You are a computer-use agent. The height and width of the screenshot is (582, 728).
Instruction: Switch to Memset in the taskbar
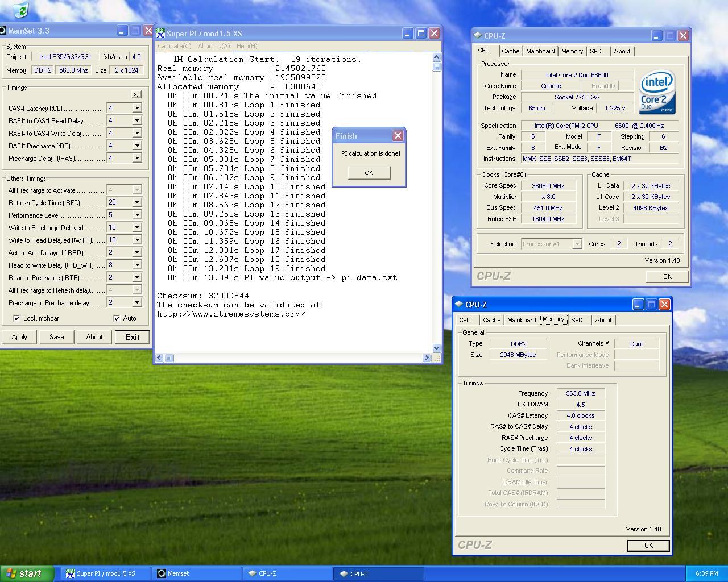click(197, 573)
